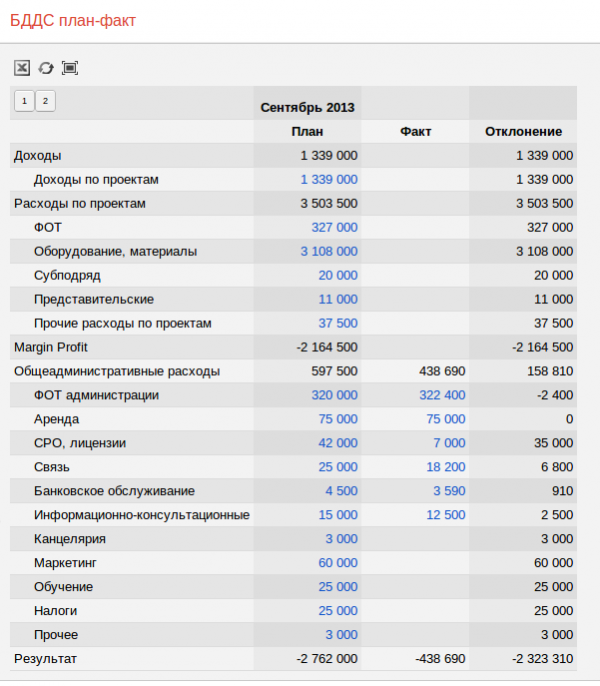The image size is (600, 686).
Task: Open plan value 1 339 000 for Доходы по проектам
Action: pyautogui.click(x=328, y=180)
